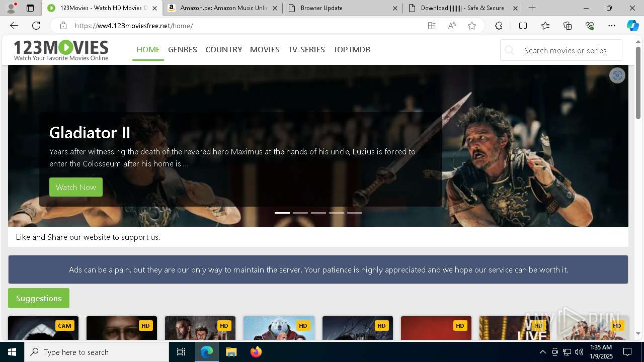Open the clock showing 1:35 AM
The image size is (644, 362).
[601, 352]
